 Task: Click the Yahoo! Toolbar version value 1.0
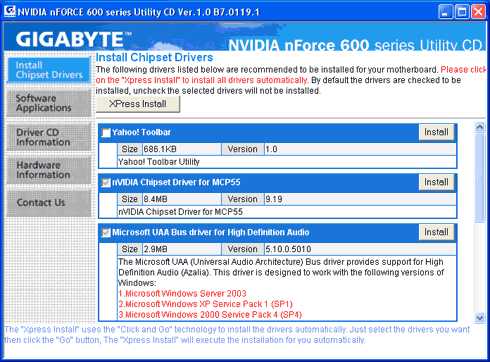coord(271,149)
